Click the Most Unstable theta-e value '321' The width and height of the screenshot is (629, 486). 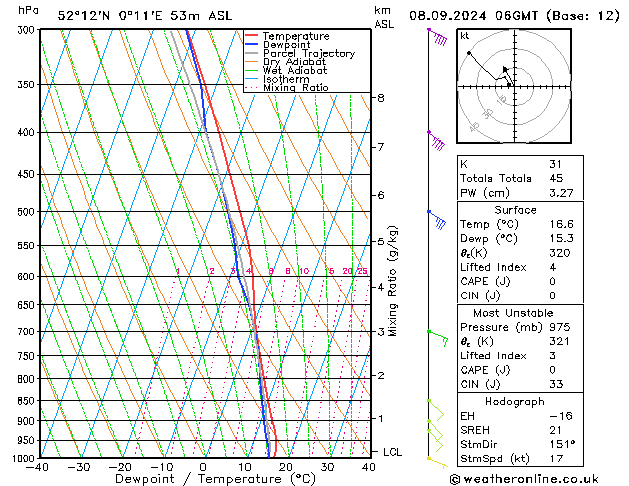point(560,341)
